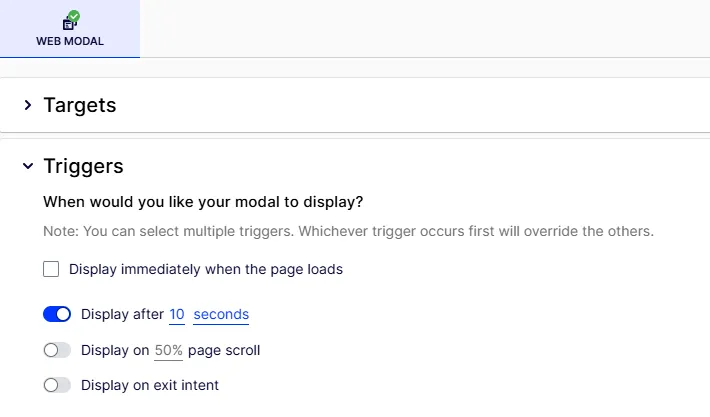This screenshot has width=710, height=417.
Task: Click the Triggers section heading
Action: (x=83, y=166)
